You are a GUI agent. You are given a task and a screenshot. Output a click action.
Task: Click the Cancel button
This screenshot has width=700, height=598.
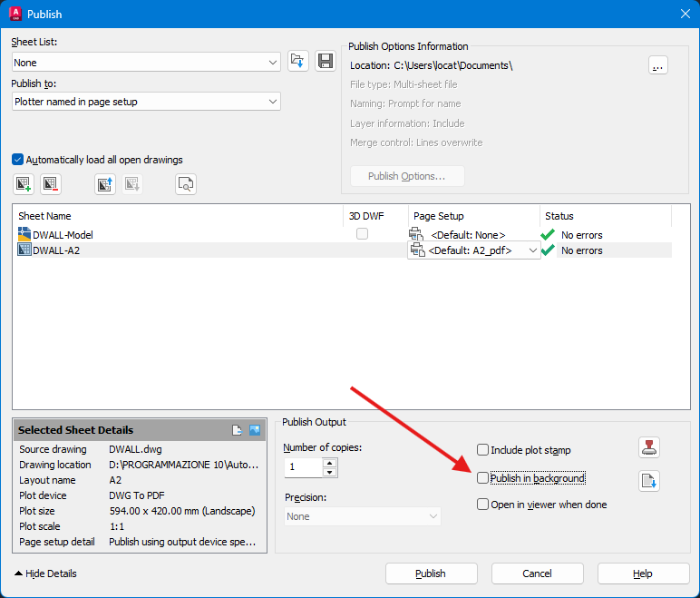(x=538, y=573)
